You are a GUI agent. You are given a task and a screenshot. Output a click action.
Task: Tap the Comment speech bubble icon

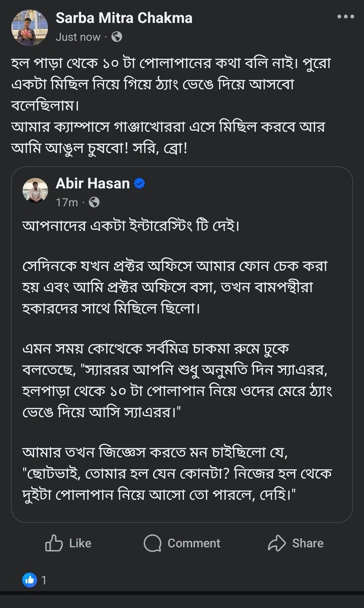click(x=152, y=543)
